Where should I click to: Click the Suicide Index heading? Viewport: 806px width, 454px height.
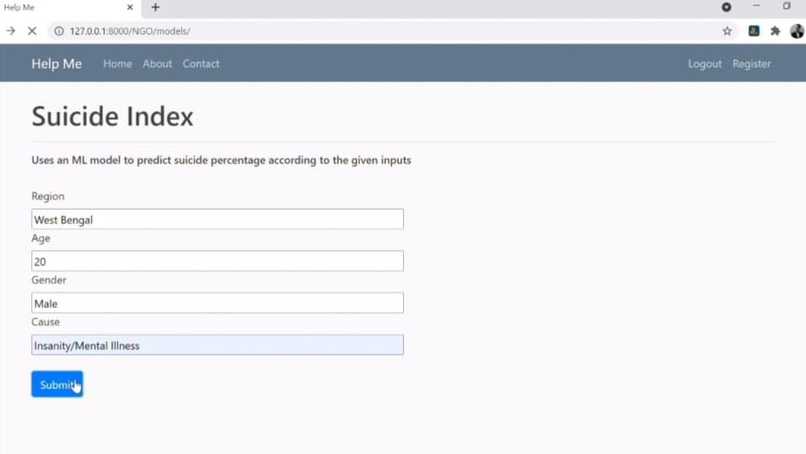112,116
